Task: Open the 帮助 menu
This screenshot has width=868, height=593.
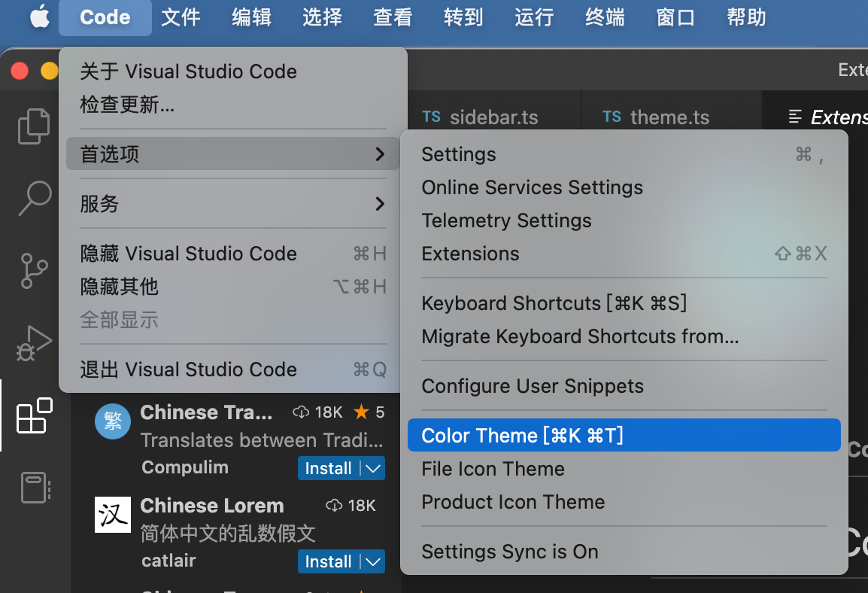Action: [x=746, y=17]
